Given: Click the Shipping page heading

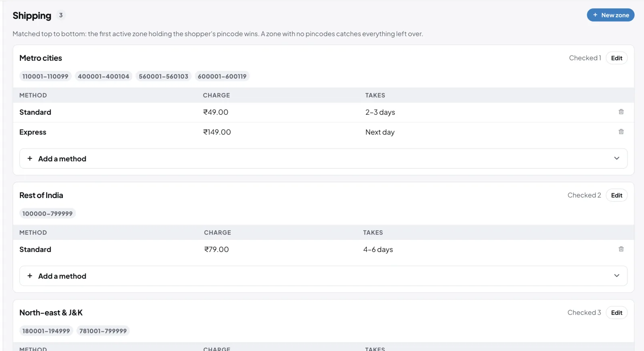Looking at the screenshot, I should click(32, 16).
